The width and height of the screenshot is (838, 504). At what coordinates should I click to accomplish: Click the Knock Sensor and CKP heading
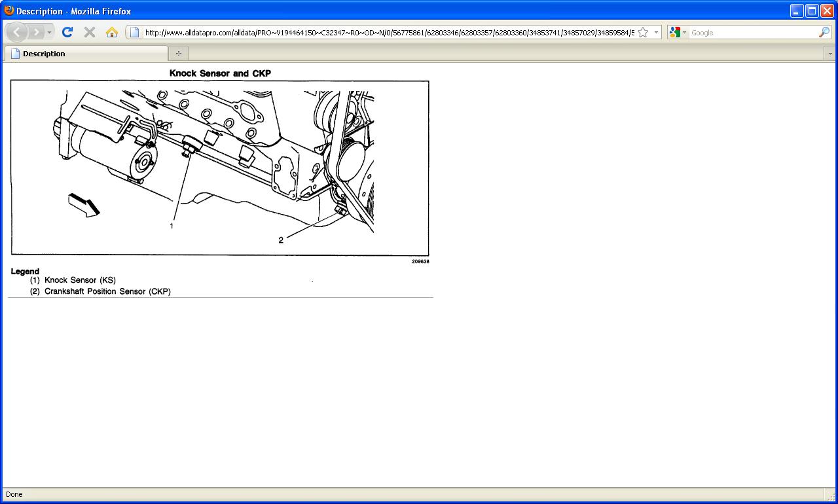point(220,73)
